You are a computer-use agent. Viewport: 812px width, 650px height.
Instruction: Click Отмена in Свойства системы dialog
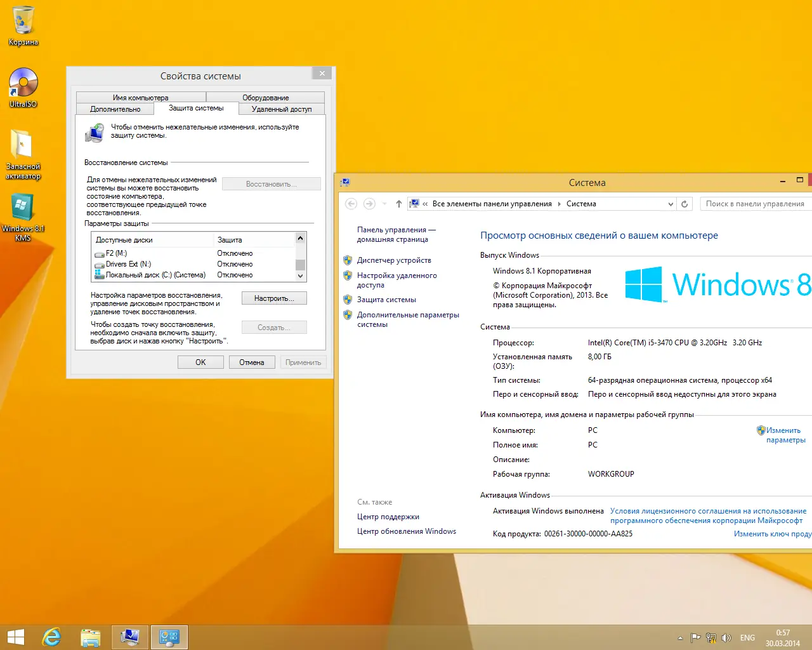252,362
